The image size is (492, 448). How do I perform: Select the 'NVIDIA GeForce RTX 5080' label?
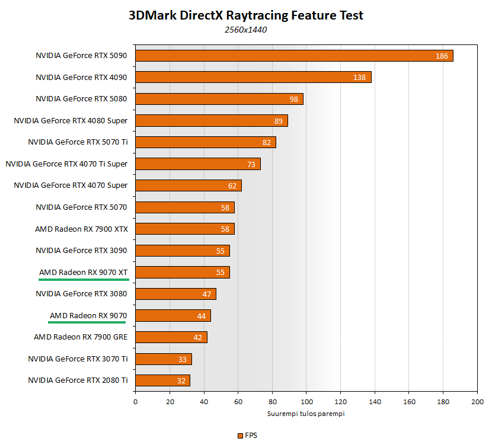(81, 99)
